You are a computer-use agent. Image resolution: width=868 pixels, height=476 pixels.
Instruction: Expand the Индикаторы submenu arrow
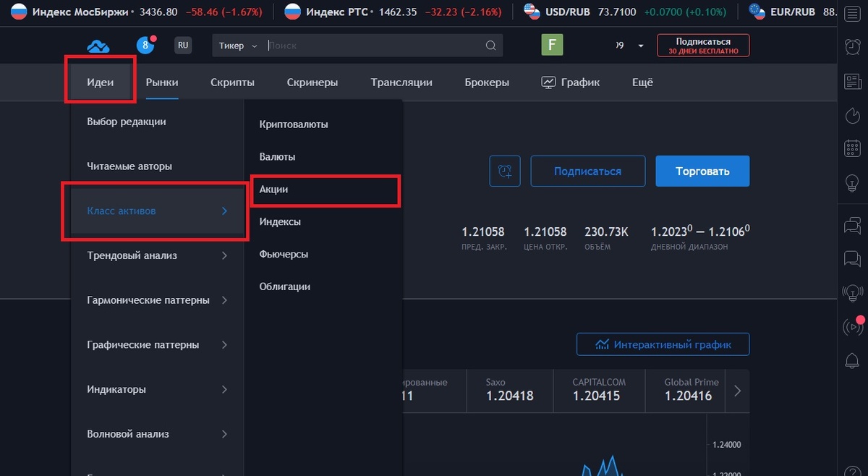coord(224,389)
